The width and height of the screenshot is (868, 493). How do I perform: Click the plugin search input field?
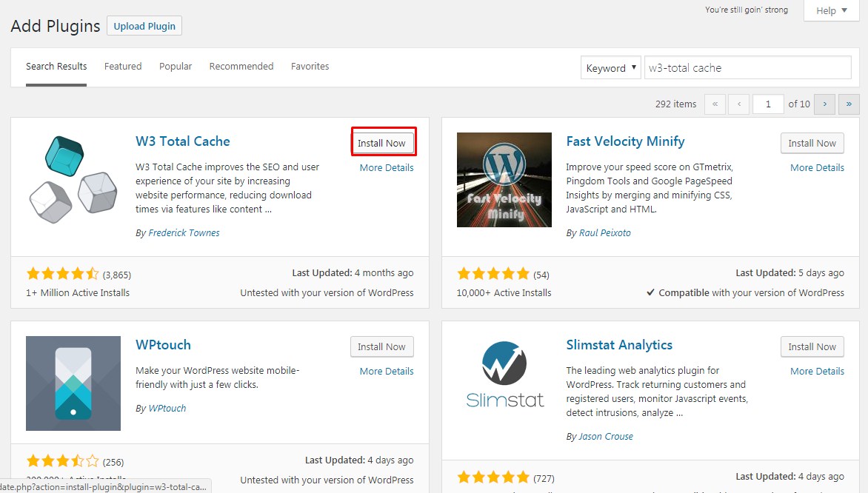pyautogui.click(x=748, y=68)
